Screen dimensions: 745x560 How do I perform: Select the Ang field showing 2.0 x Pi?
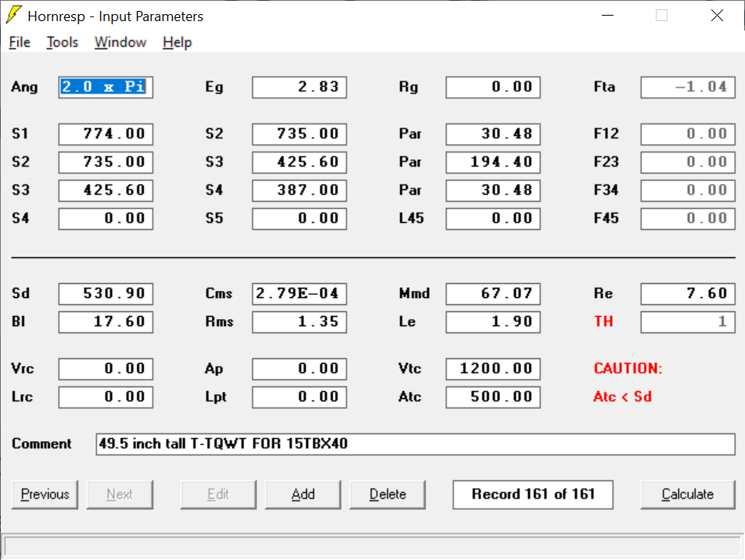tap(106, 88)
